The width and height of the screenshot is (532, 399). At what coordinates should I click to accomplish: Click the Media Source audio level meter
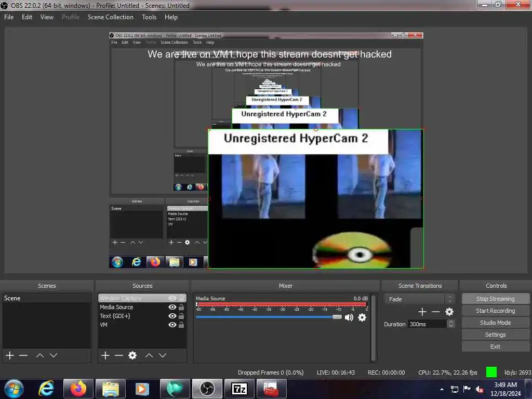point(282,304)
